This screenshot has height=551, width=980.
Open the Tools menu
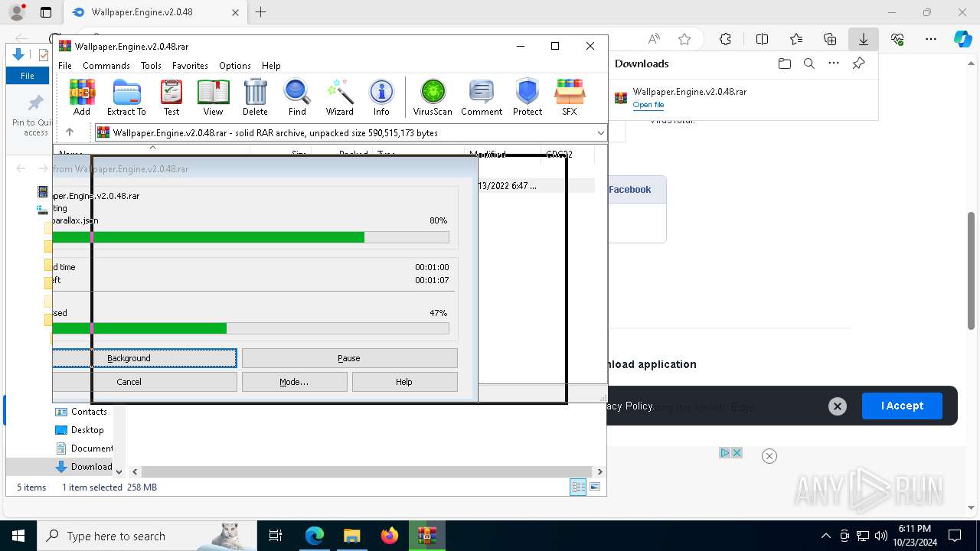151,66
